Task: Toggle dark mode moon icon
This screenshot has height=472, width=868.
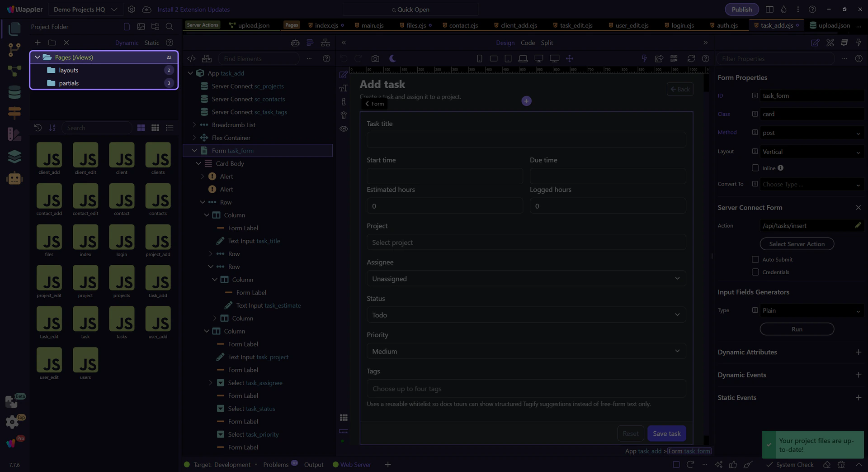Action: point(392,59)
